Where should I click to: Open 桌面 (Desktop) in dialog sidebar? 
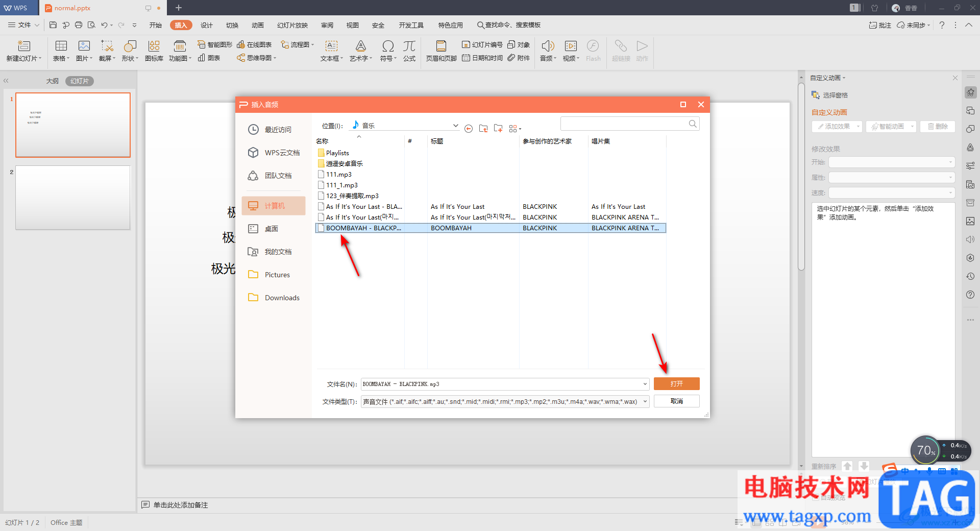pyautogui.click(x=274, y=229)
